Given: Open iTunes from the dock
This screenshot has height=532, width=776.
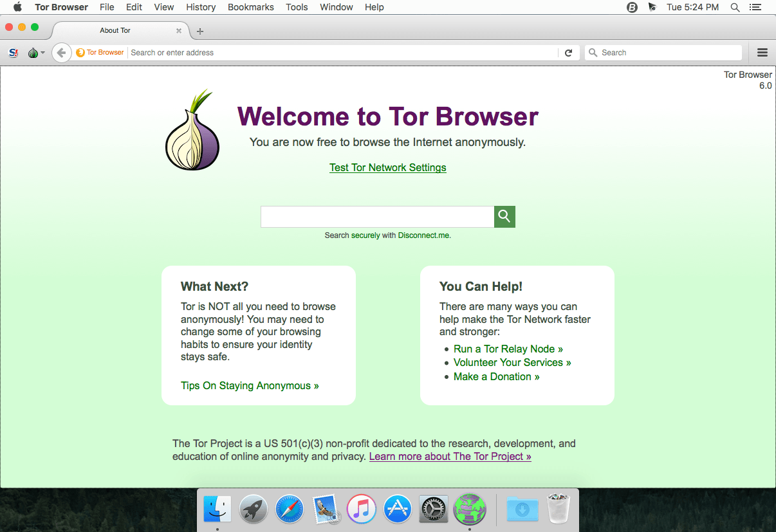Looking at the screenshot, I should (362, 509).
